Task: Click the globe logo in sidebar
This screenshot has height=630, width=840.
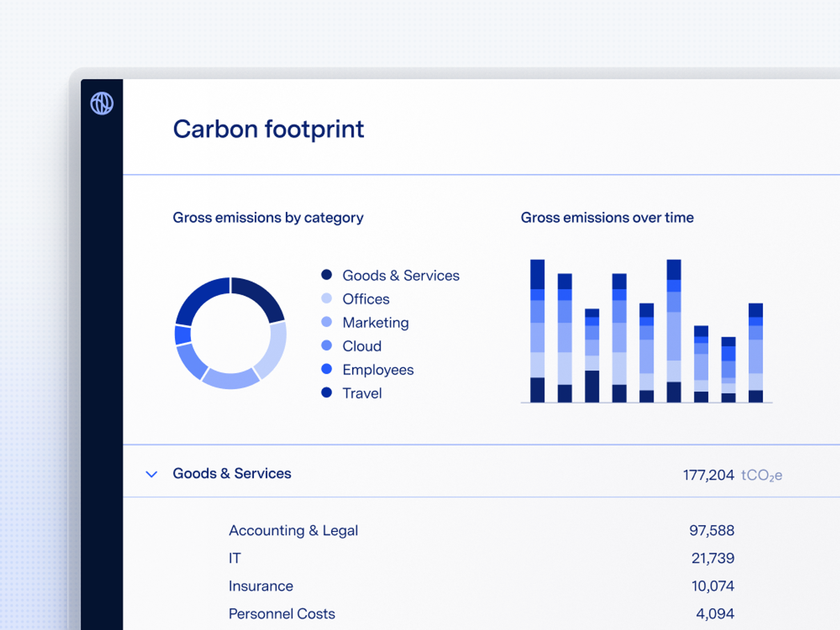Action: [102, 103]
